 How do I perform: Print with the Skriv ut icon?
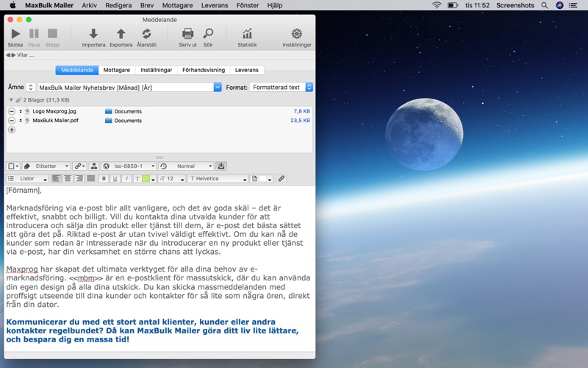pos(187,34)
